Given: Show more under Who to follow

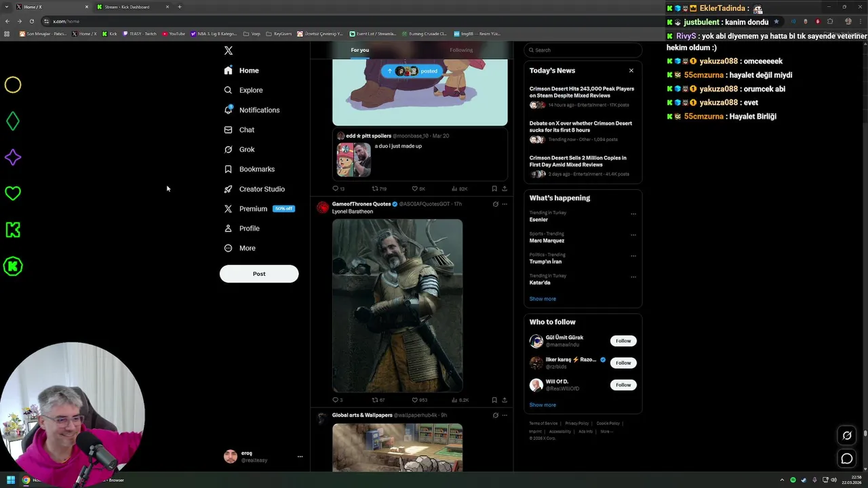Looking at the screenshot, I should 542,405.
